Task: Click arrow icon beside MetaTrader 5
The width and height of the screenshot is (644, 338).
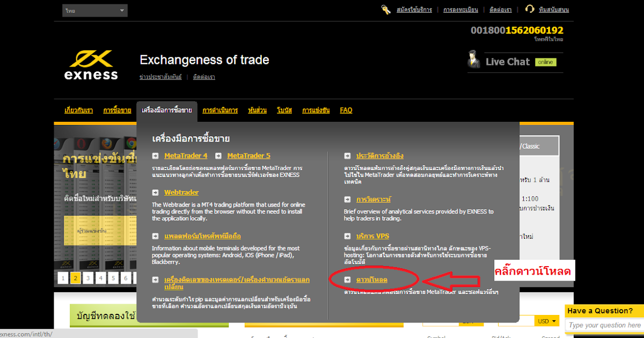Action: click(x=218, y=156)
